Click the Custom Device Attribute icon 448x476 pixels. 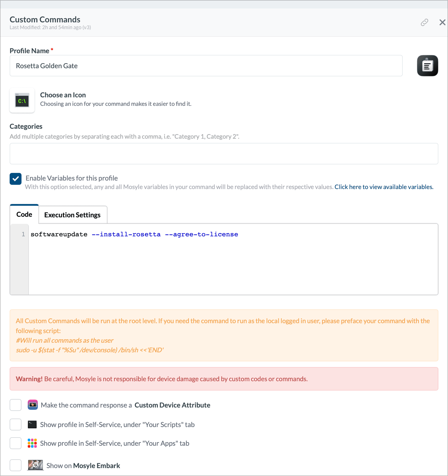(33, 405)
